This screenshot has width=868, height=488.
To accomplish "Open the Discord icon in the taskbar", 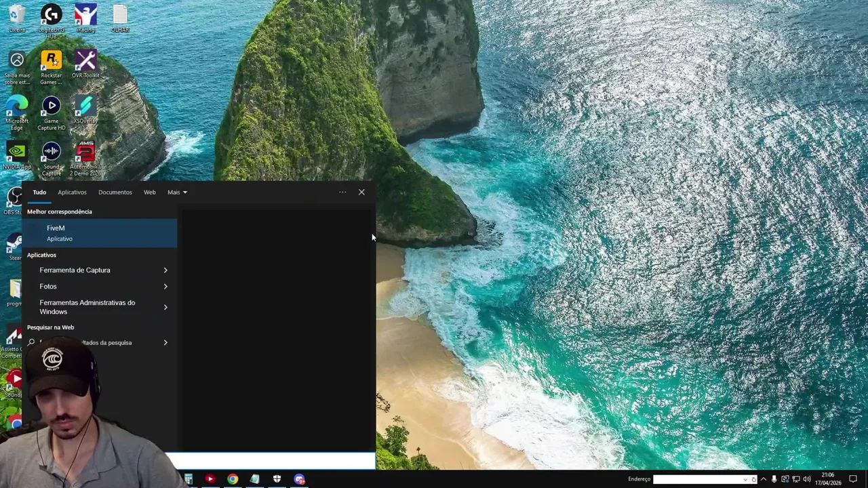I will (x=299, y=479).
